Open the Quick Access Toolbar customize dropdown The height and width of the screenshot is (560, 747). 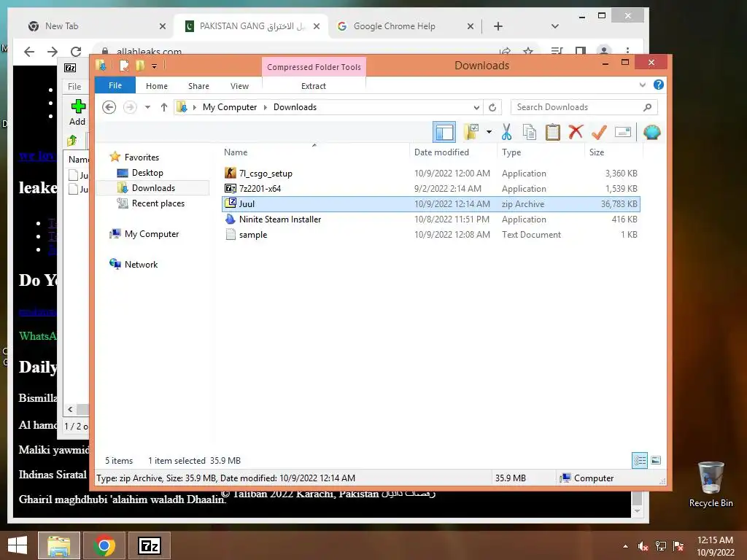[155, 66]
